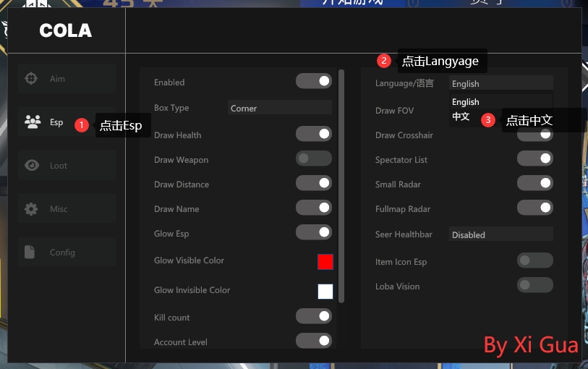Turn on Item Icon Esp switch
Image resolution: width=588 pixels, height=369 pixels.
point(534,260)
